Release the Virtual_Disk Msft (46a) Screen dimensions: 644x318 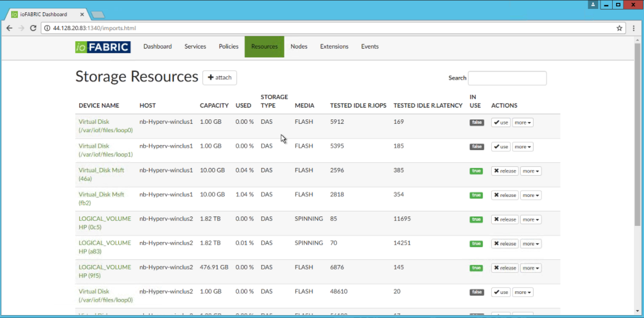(505, 171)
